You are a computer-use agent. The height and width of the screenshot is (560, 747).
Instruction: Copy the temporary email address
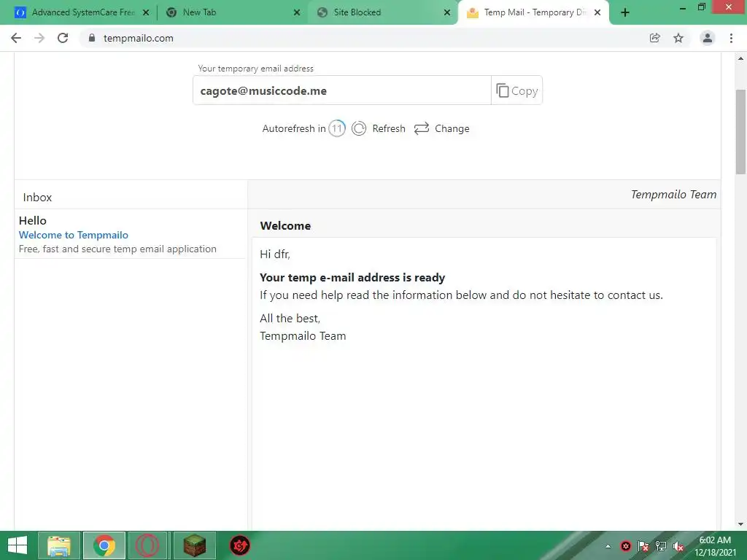coord(517,90)
